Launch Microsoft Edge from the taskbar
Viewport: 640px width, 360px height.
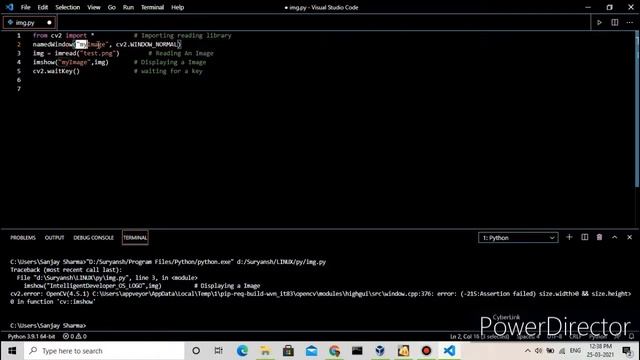(242, 351)
